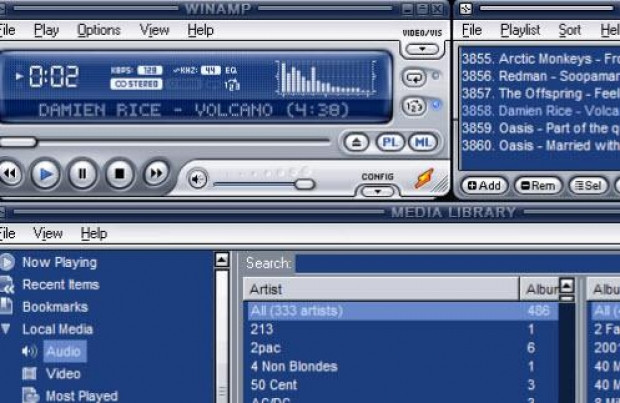This screenshot has width=620, height=403.
Task: Mute audio using the speaker icon
Action: [x=197, y=179]
